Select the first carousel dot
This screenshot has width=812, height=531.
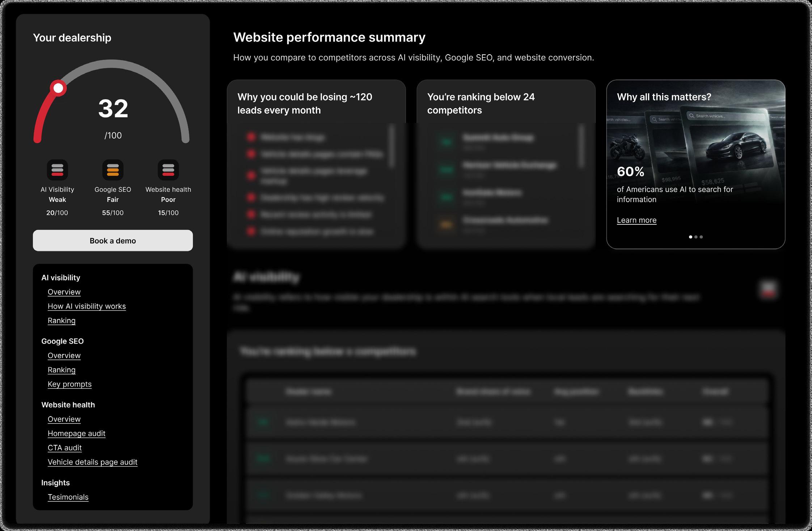(x=690, y=237)
